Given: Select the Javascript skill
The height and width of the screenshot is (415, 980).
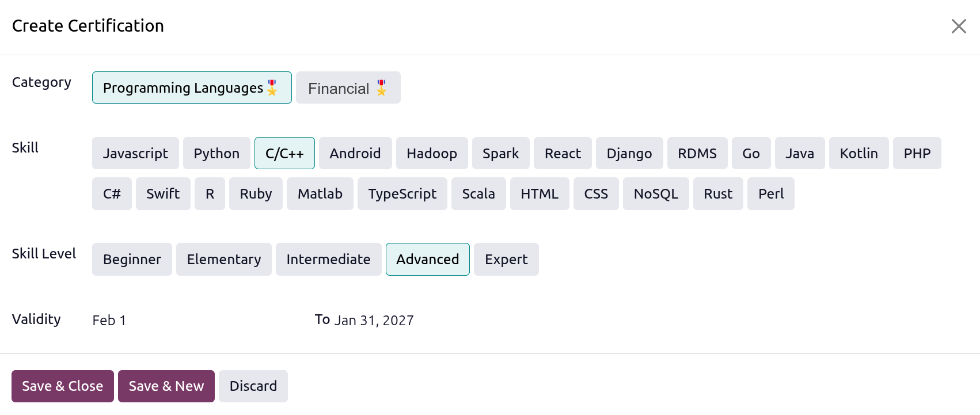Looking at the screenshot, I should 135,153.
